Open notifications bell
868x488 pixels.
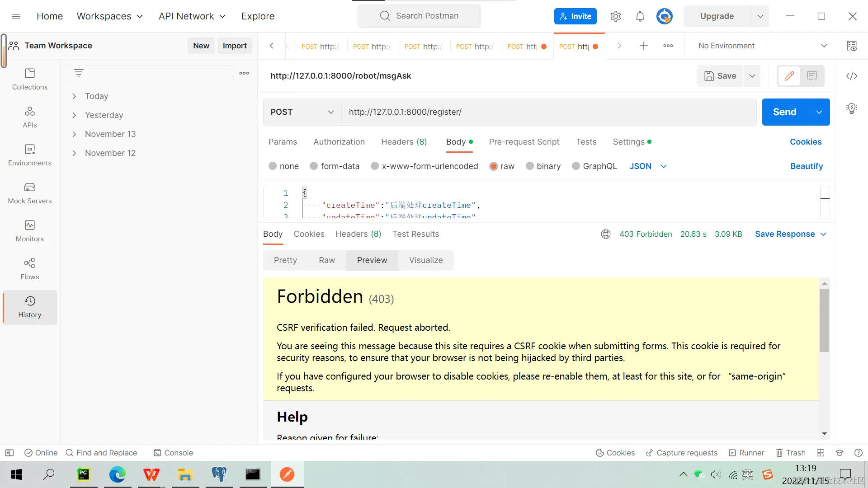click(640, 16)
